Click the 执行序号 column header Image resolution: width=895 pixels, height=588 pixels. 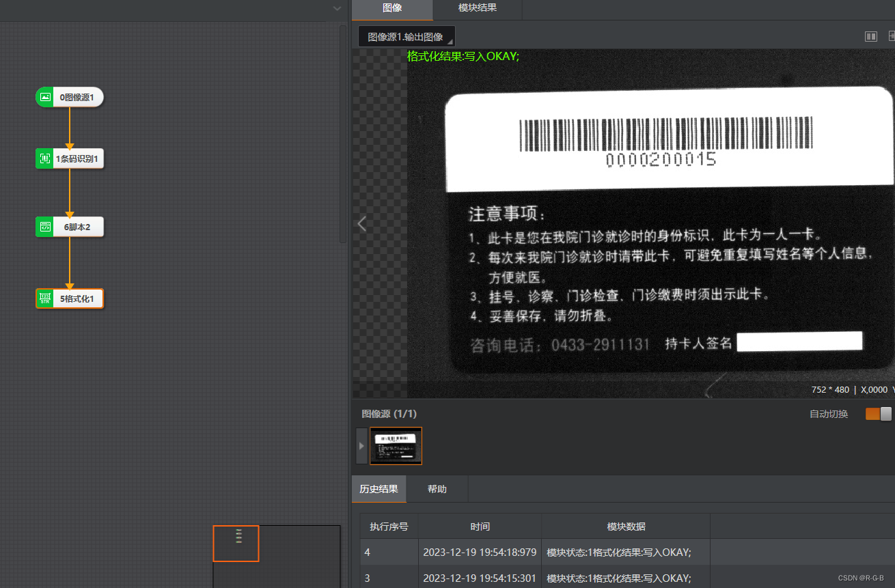click(389, 527)
